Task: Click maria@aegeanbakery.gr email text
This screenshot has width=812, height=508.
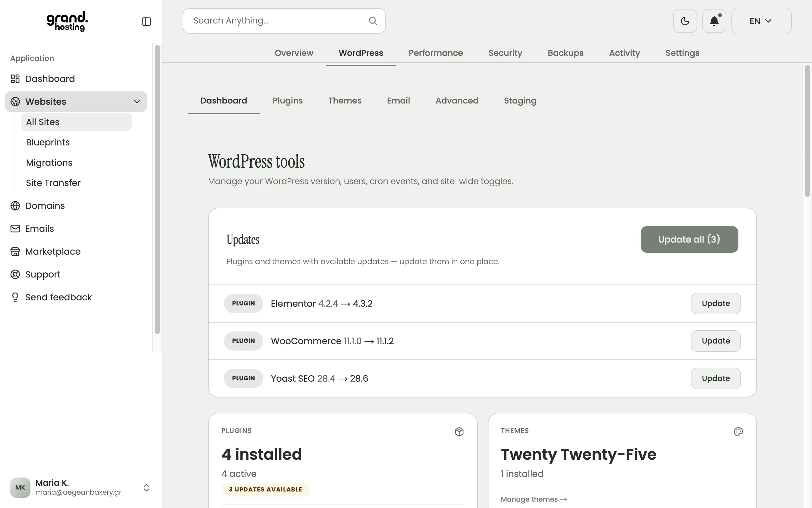Action: 78,492
